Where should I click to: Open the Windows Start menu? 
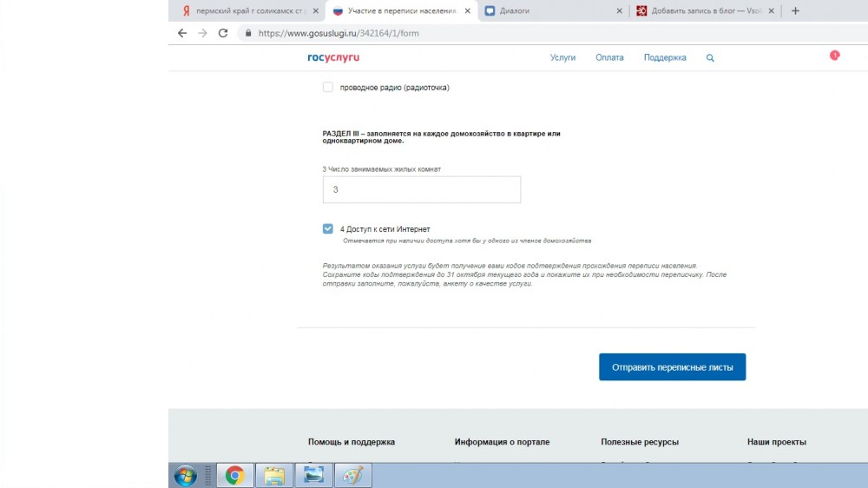186,475
